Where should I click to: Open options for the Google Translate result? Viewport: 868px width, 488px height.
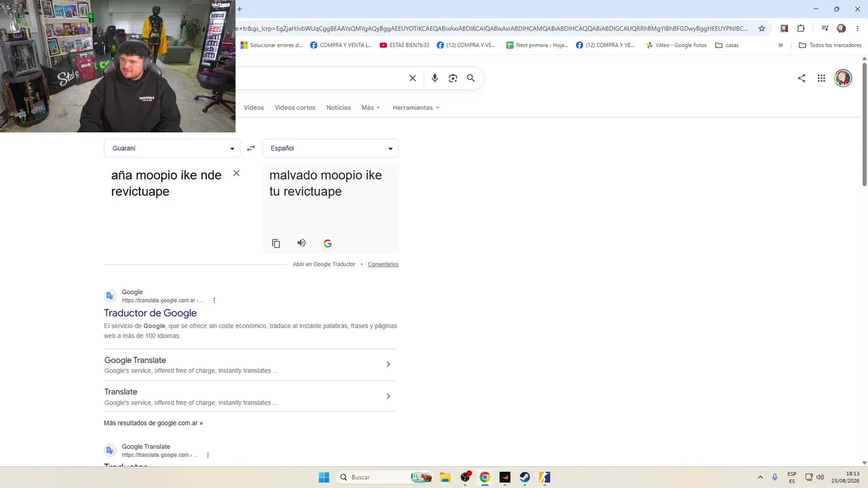(208, 455)
